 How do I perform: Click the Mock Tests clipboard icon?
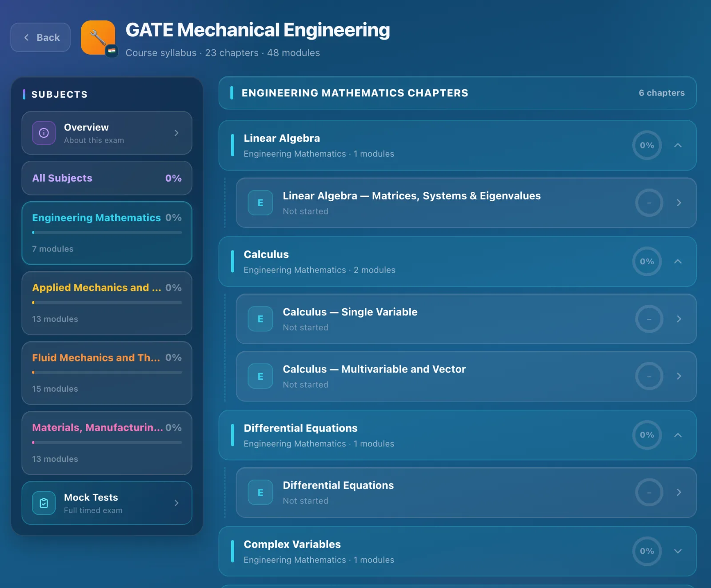coord(44,503)
